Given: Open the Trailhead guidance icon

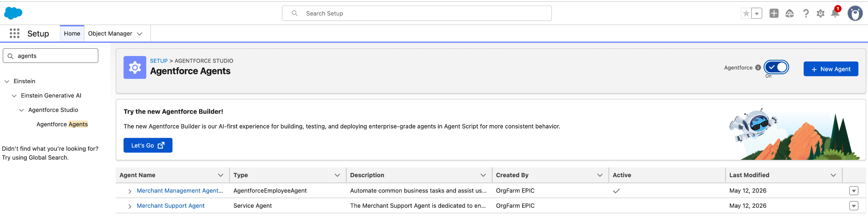Looking at the screenshot, I should tap(790, 14).
